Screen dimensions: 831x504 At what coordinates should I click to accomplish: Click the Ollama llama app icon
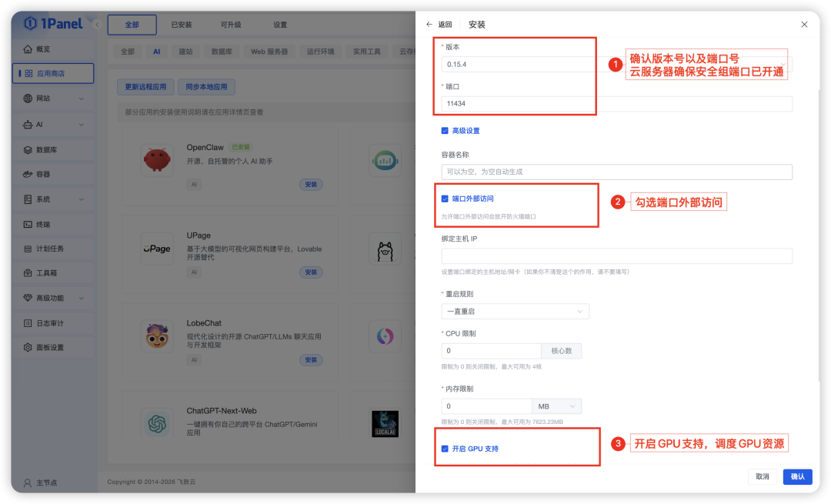(385, 248)
